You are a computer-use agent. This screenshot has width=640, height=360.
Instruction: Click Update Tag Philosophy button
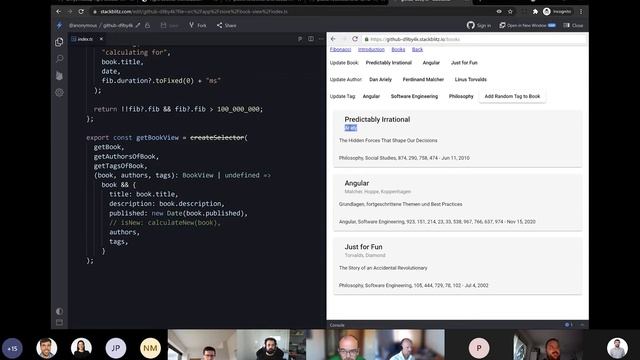(x=461, y=96)
